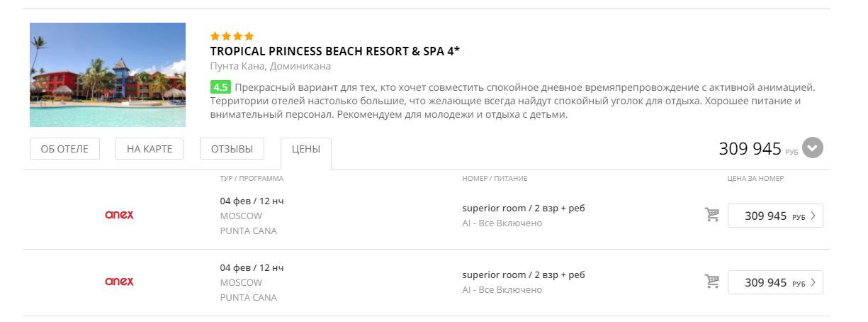
Task: Open the Tropical Princess hotel photo thumbnail
Action: click(108, 75)
